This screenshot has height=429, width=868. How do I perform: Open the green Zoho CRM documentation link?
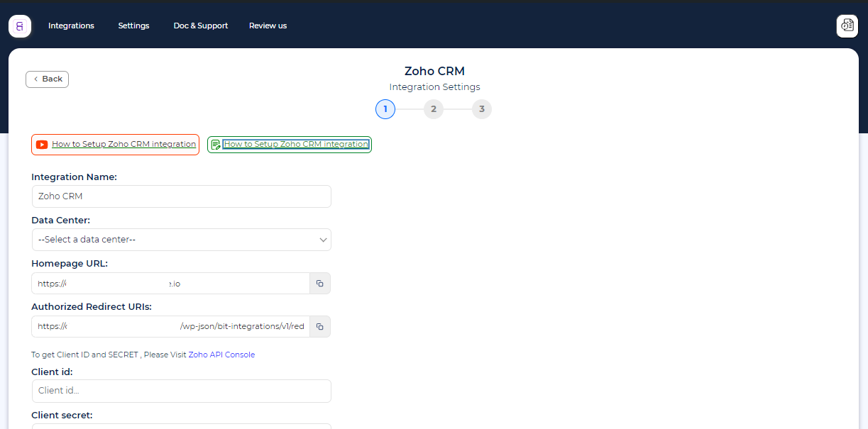tap(297, 144)
